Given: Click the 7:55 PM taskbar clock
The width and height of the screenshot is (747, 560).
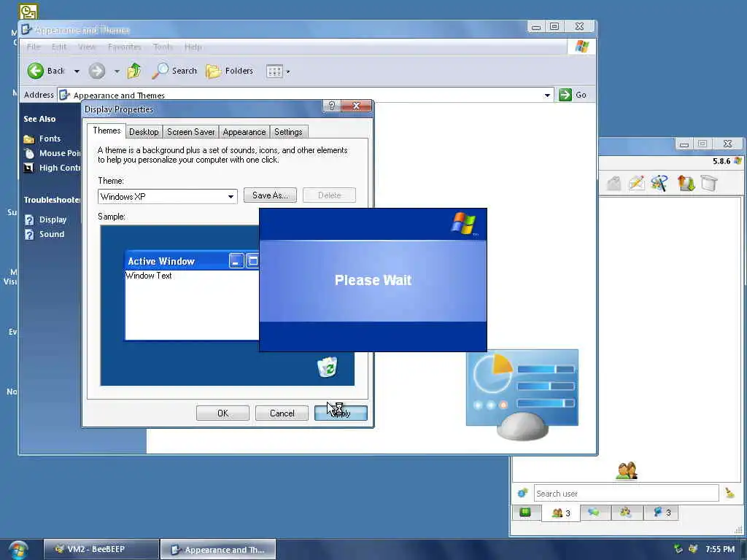Looking at the screenshot, I should tap(720, 549).
